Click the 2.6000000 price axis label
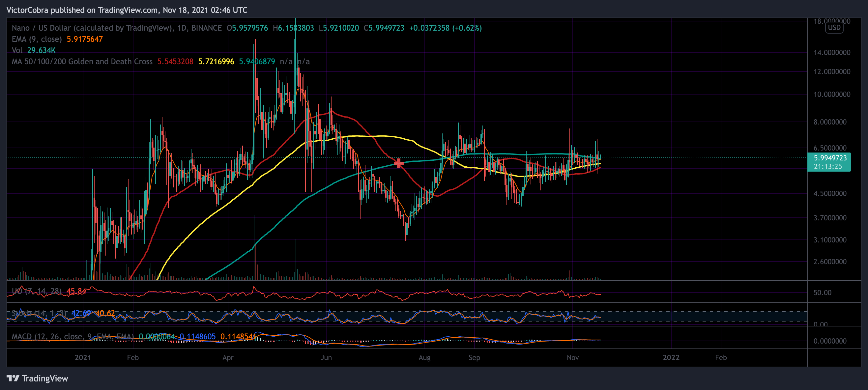The height and width of the screenshot is (390, 868). 829,261
